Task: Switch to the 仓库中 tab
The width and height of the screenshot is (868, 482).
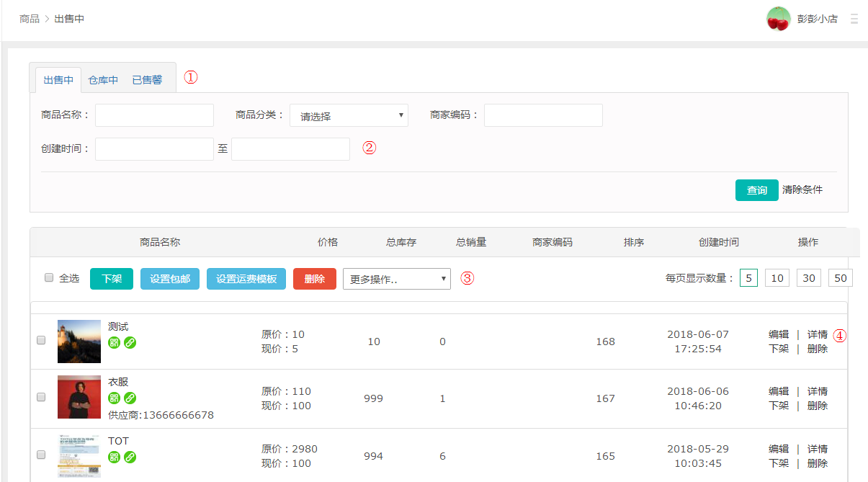Action: (103, 80)
